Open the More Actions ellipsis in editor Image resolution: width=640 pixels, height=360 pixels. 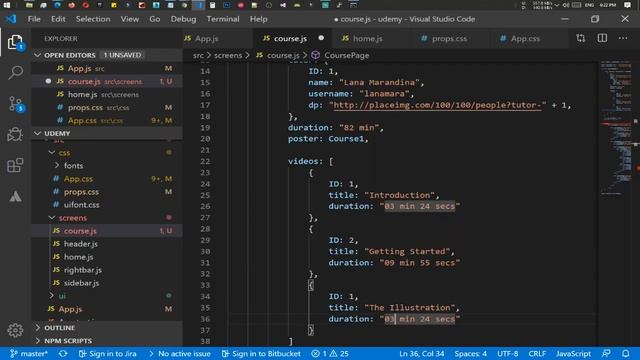click(x=623, y=38)
